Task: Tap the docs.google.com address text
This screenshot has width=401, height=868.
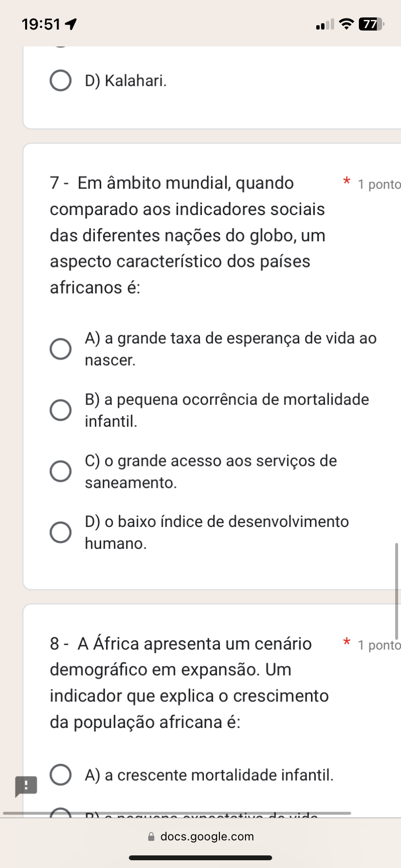Action: pyautogui.click(x=207, y=837)
